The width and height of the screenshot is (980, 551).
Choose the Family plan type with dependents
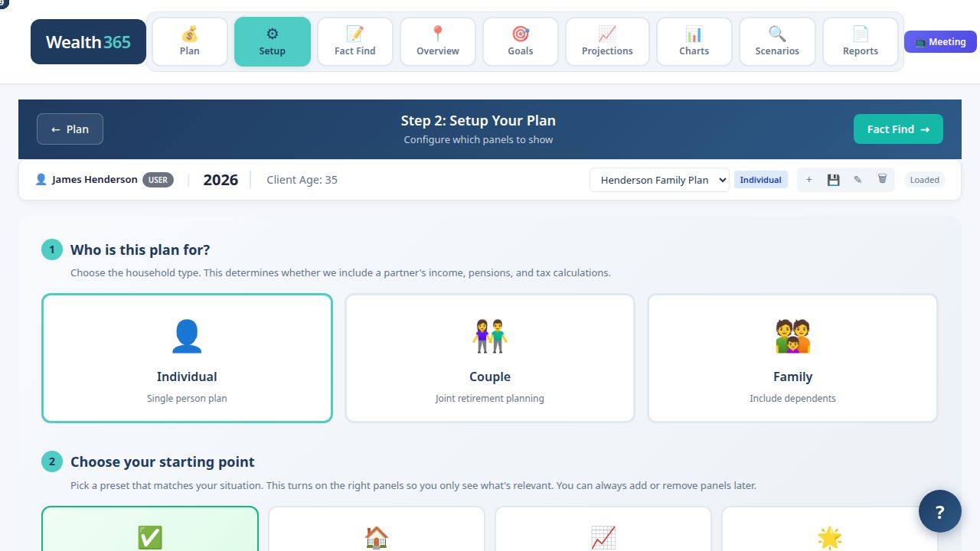792,357
